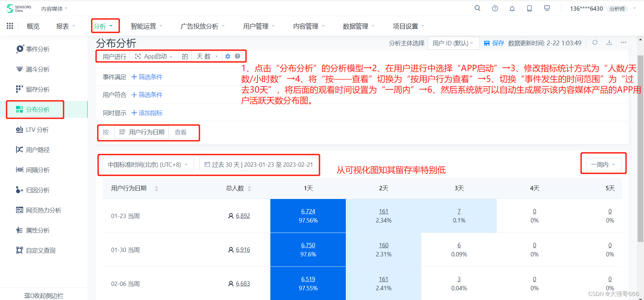Open total users 6,683 for 02-06
Screen dimensions: 644x300
pos(243,284)
